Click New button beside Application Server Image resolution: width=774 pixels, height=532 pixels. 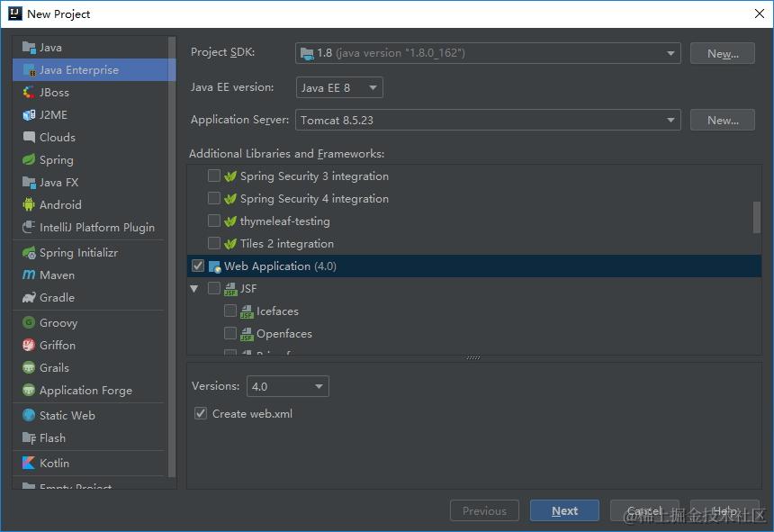(722, 120)
